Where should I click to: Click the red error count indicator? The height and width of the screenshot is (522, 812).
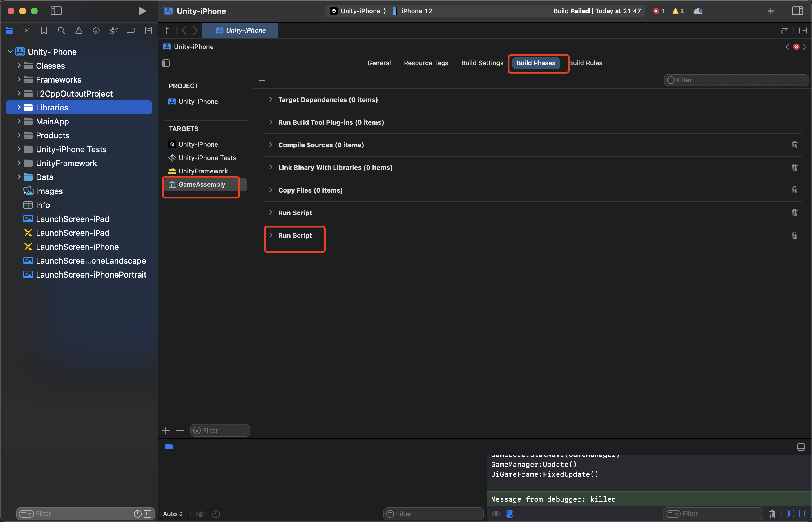click(659, 11)
